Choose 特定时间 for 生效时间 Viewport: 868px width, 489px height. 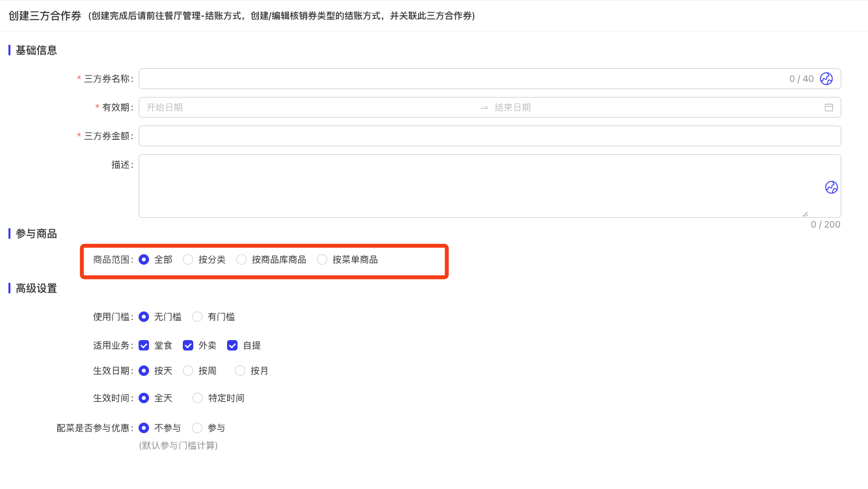(x=198, y=398)
